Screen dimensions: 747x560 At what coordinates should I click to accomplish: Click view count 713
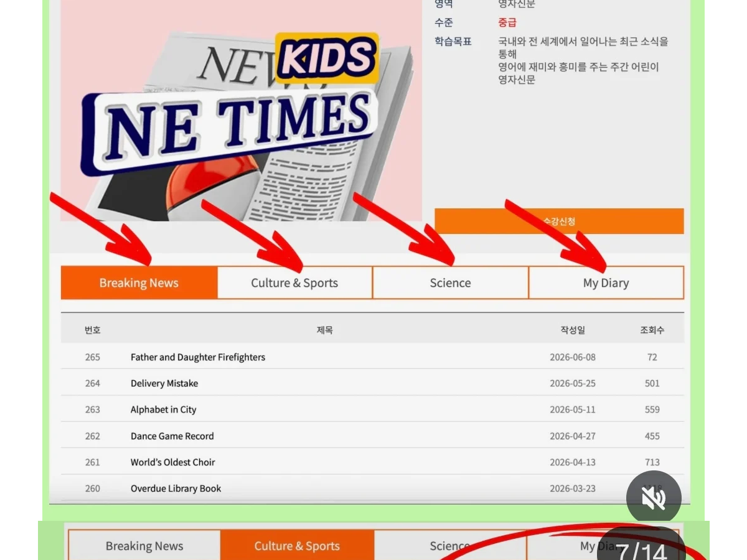click(652, 462)
